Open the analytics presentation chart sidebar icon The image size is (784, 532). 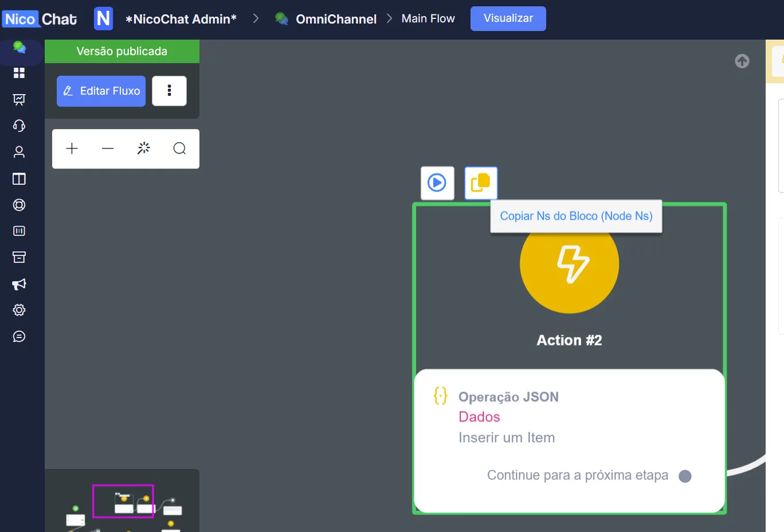[19, 100]
